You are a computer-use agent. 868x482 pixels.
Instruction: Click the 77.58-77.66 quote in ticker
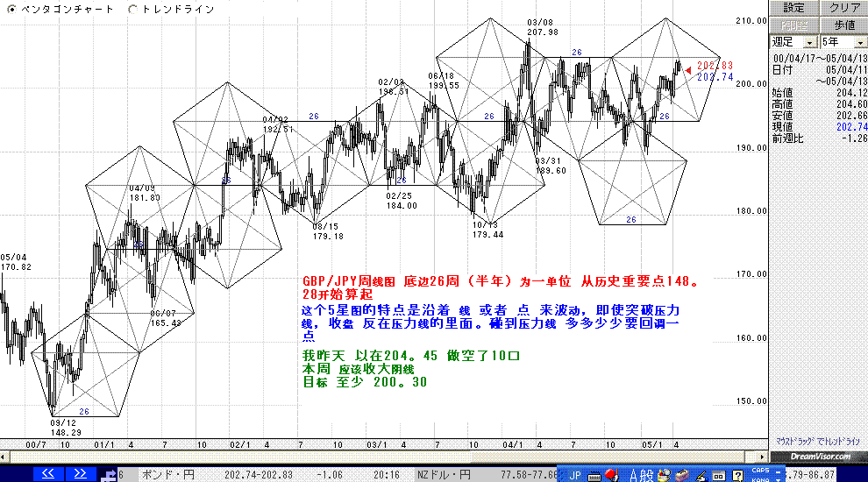[529, 475]
